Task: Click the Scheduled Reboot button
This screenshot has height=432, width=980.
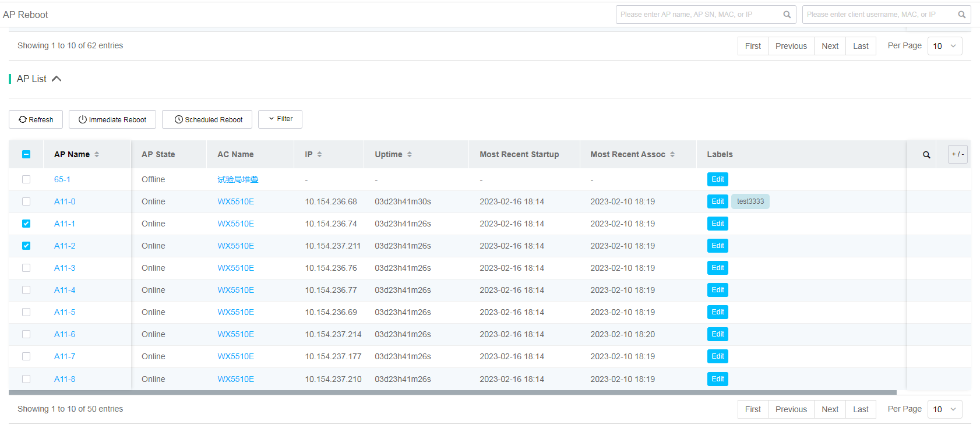Action: [x=207, y=119]
